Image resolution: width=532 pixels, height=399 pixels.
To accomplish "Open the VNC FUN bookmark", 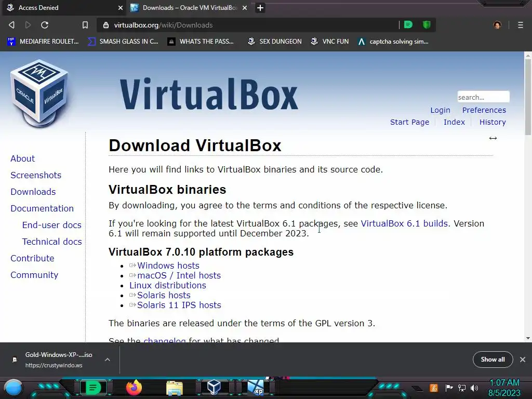I will (330, 42).
